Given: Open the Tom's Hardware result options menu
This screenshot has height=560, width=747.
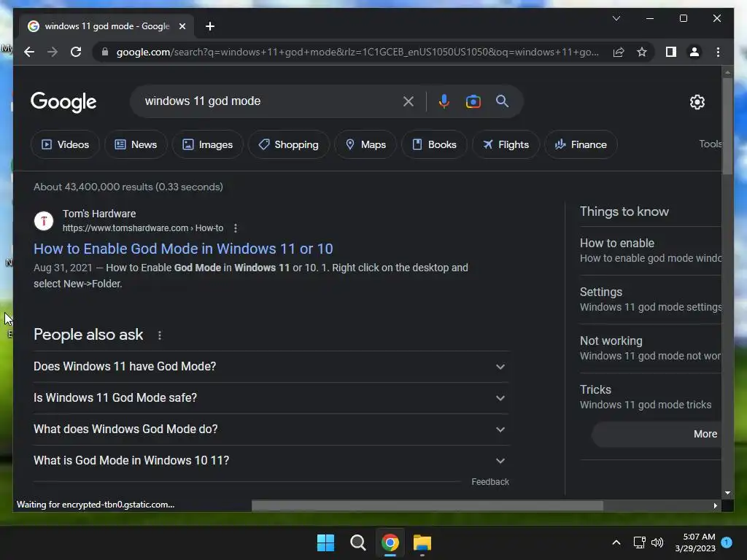Looking at the screenshot, I should point(236,228).
